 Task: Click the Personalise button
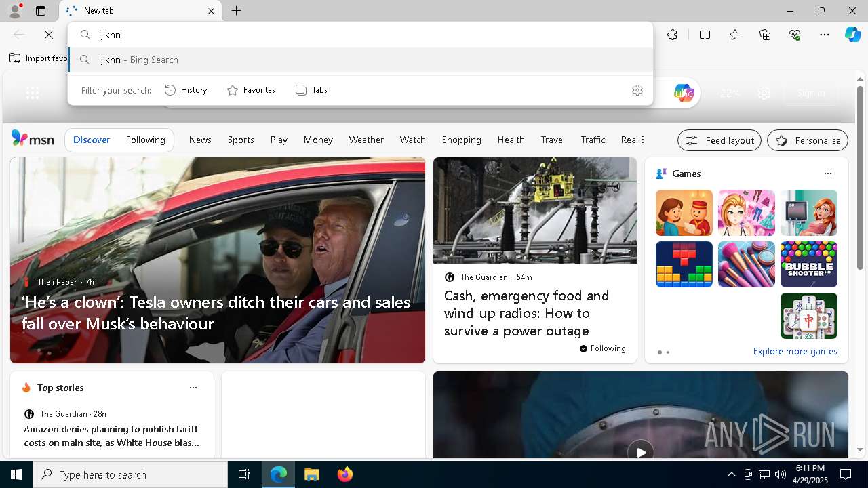[x=808, y=140]
